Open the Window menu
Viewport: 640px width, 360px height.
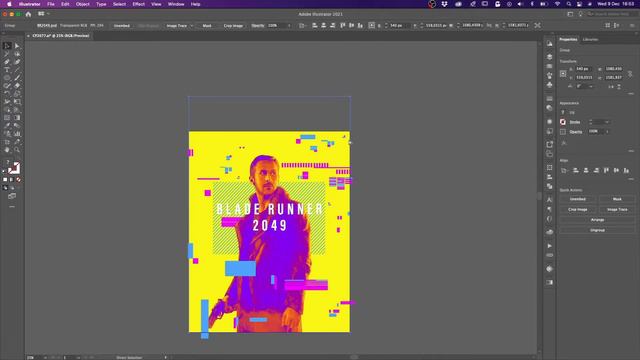pos(176,4)
